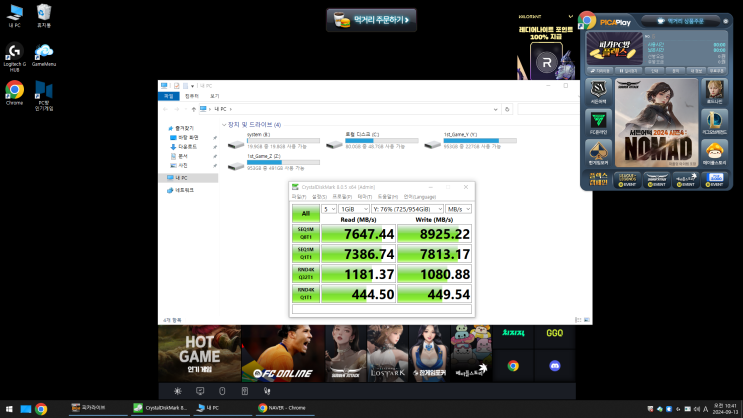Run the RND4K Q32T1 test
The image size is (743, 418).
(306, 273)
